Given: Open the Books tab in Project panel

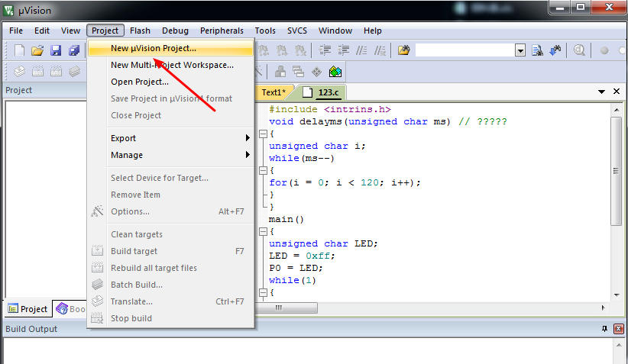Looking at the screenshot, I should 71,309.
